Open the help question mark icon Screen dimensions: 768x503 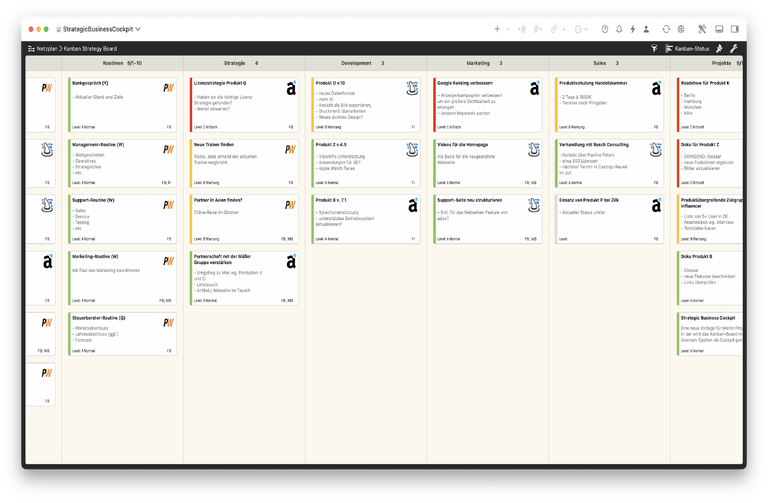[x=604, y=29]
